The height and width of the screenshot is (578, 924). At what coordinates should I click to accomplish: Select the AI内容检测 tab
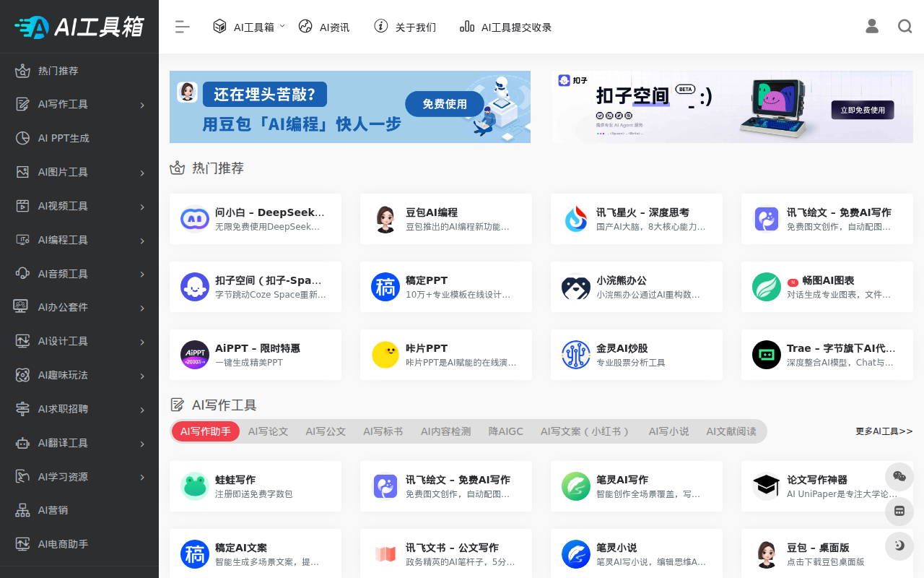[x=446, y=431]
